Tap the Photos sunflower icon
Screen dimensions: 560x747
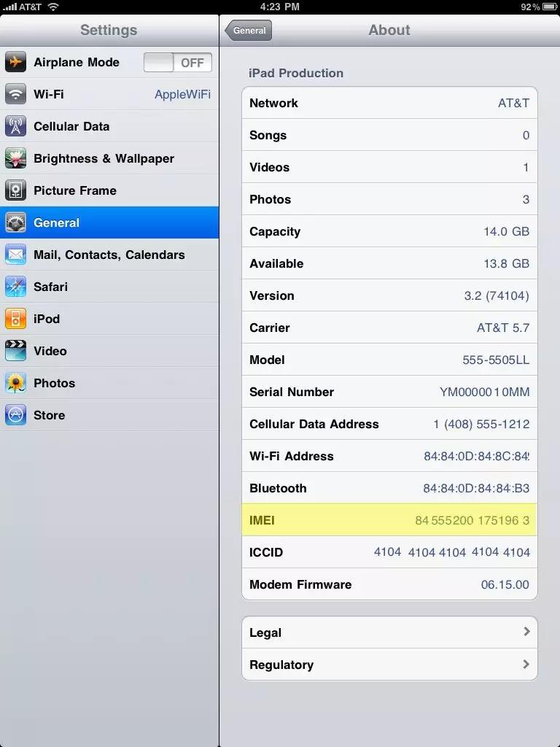[x=16, y=382]
